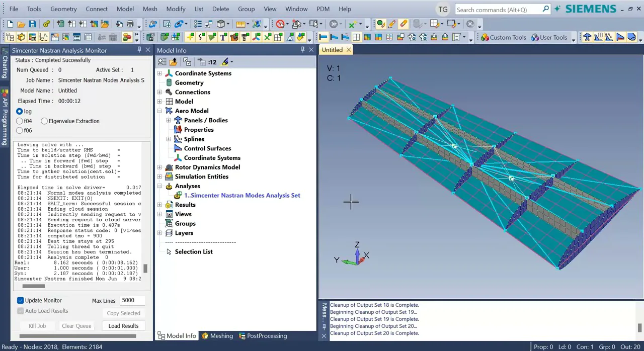Click the expand/collapse all icon in Model Info

pyautogui.click(x=162, y=62)
